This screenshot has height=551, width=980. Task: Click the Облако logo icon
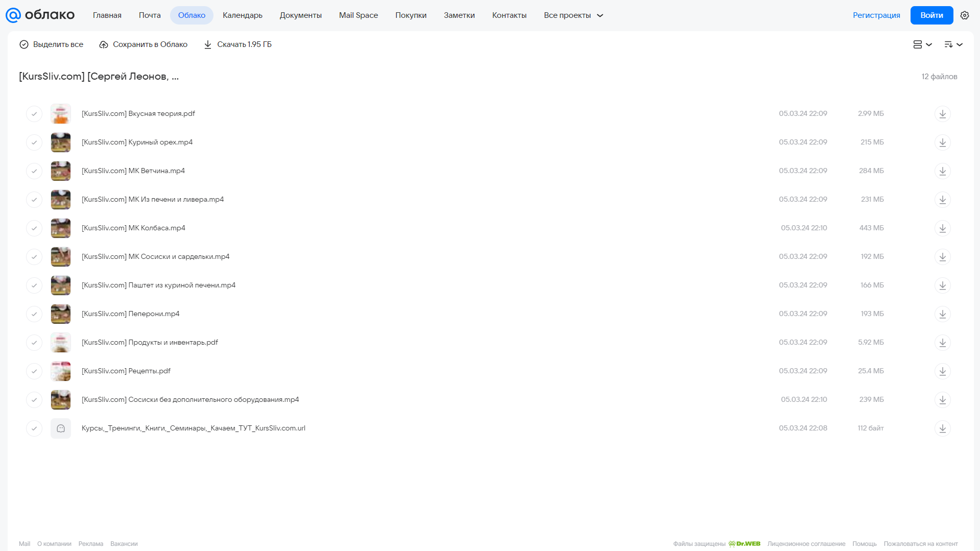pos(13,15)
